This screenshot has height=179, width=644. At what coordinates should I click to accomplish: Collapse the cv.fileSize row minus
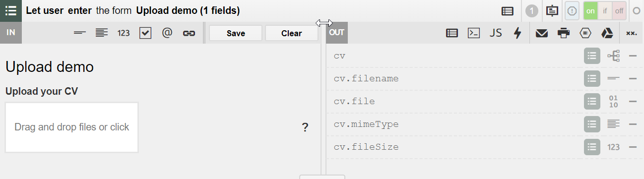633,147
